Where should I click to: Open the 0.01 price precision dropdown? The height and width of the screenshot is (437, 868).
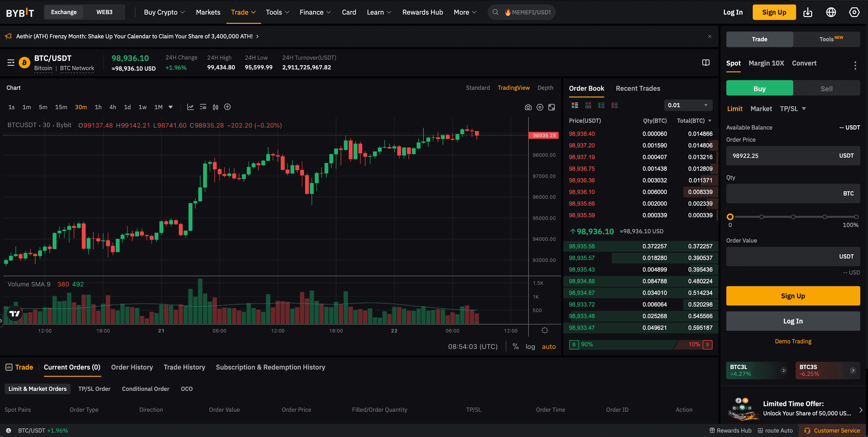687,105
